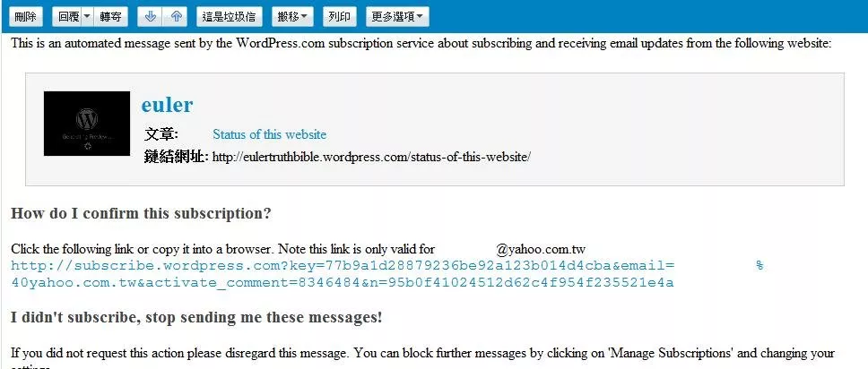Click the WordPress blog thumbnail image

tap(87, 124)
